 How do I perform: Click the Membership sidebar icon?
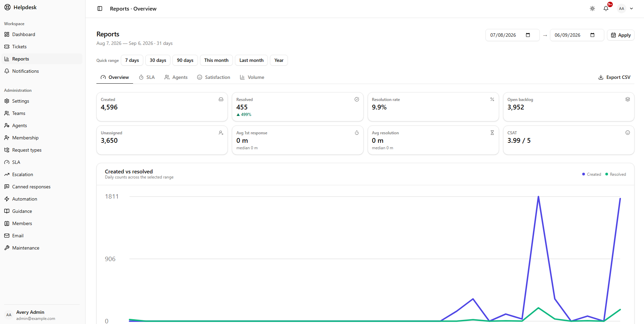7,138
